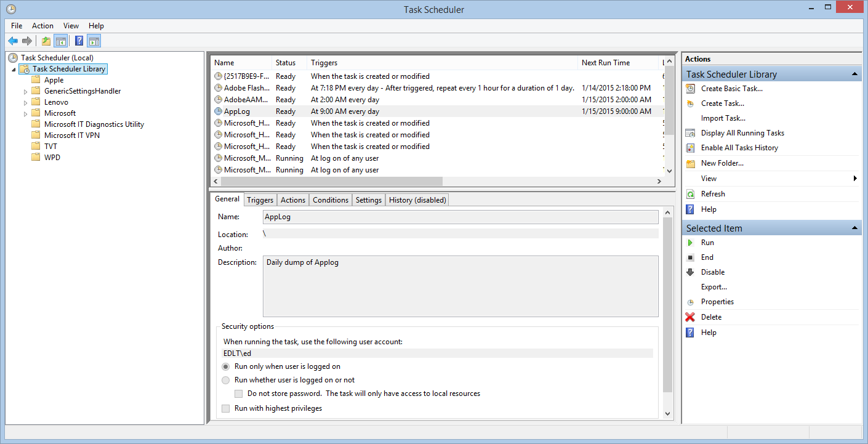Click the Display All Running Tasks icon
868x444 pixels.
click(690, 133)
